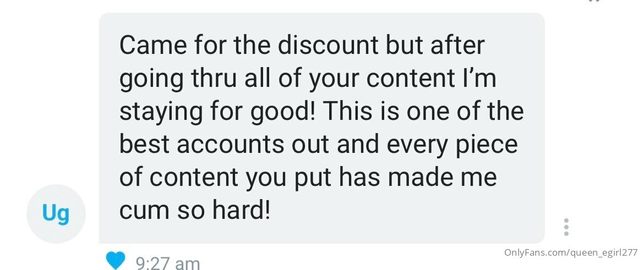Expand the vertical dots menu beside the message

click(566, 227)
